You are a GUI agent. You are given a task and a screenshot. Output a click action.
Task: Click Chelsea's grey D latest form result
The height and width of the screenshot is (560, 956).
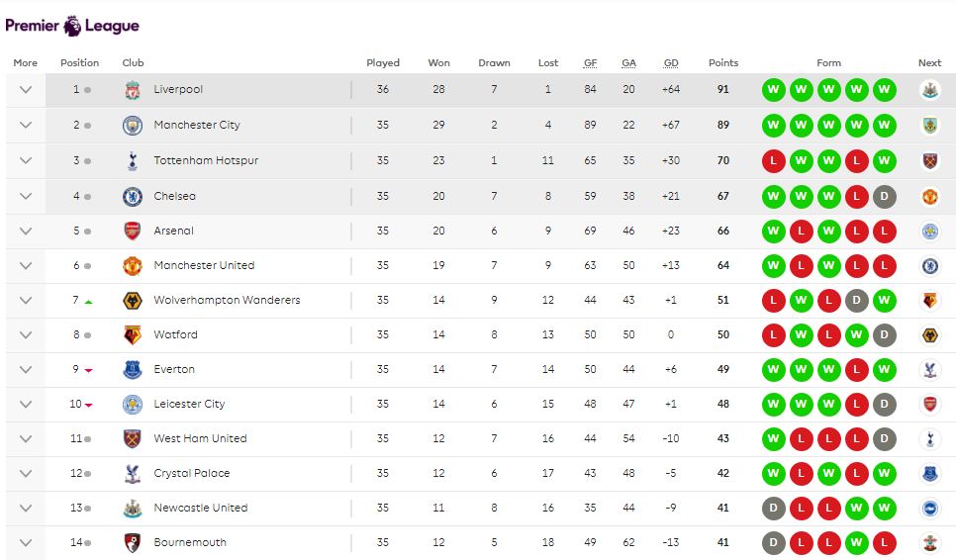point(884,196)
